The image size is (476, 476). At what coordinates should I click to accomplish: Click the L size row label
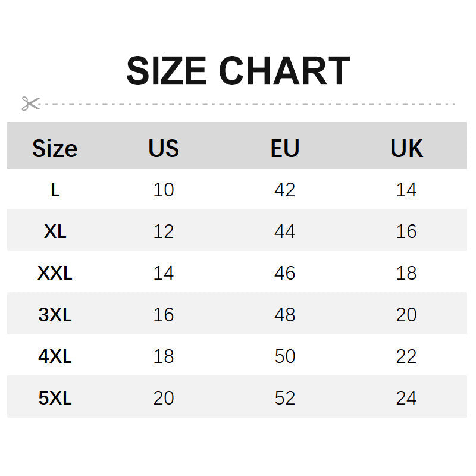55,190
